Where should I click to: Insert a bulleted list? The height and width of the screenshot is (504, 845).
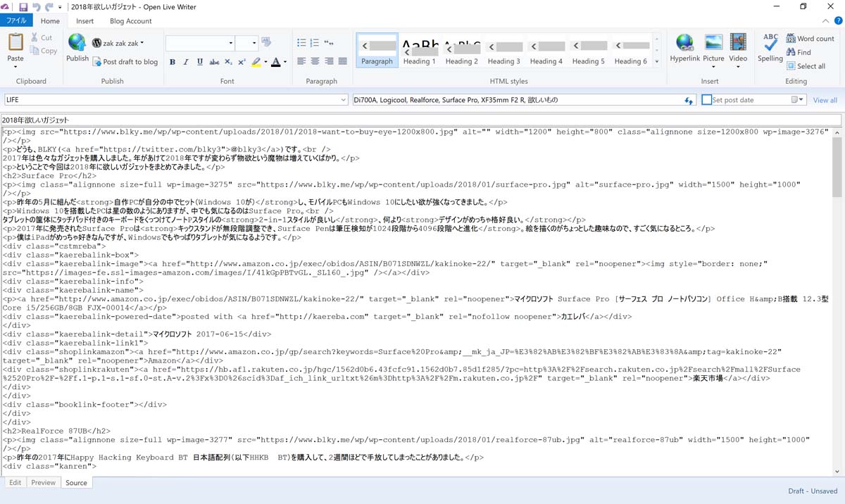click(302, 43)
